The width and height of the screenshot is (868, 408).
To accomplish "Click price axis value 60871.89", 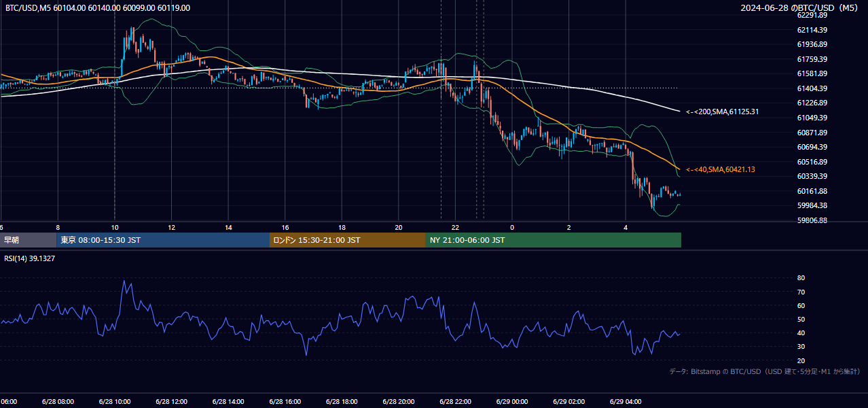I will (x=812, y=133).
